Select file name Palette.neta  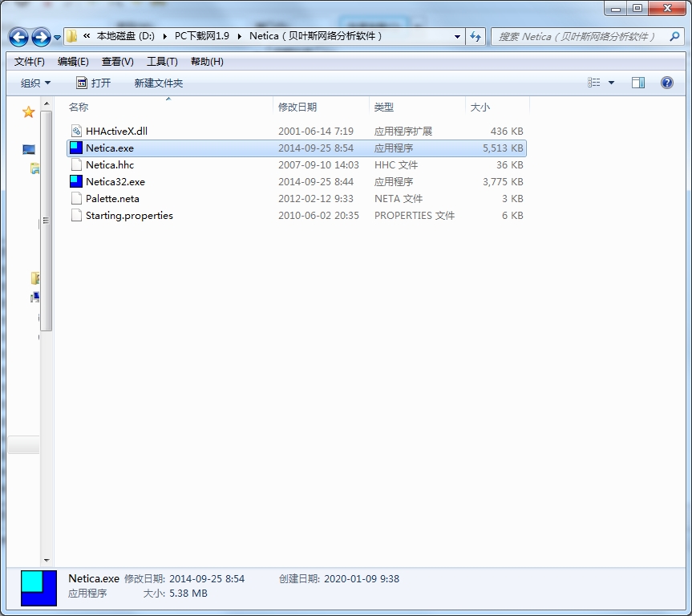pos(112,199)
